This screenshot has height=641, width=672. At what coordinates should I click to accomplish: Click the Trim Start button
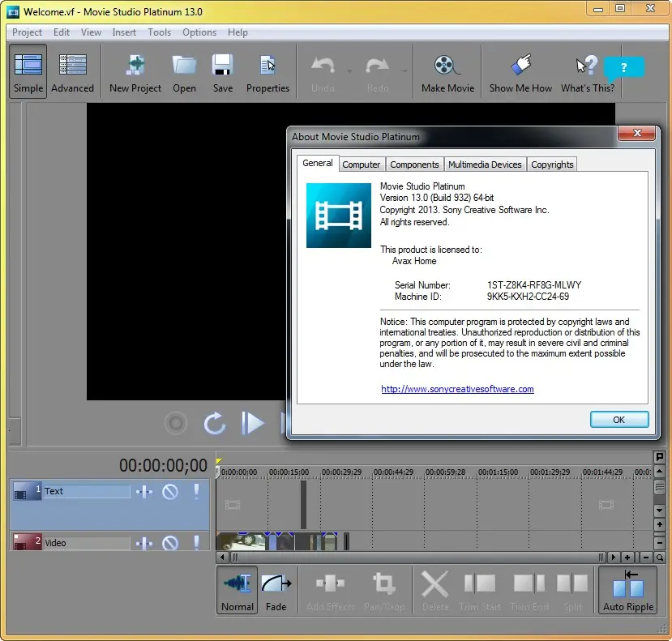[x=480, y=591]
